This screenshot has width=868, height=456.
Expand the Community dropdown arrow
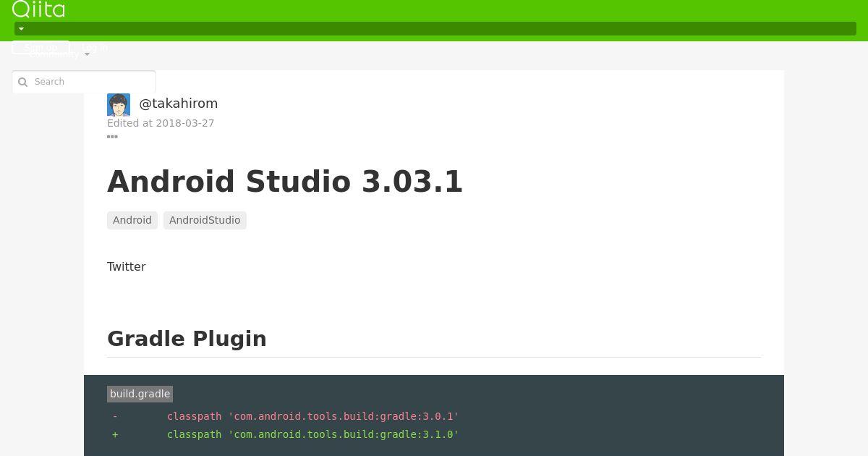point(87,54)
